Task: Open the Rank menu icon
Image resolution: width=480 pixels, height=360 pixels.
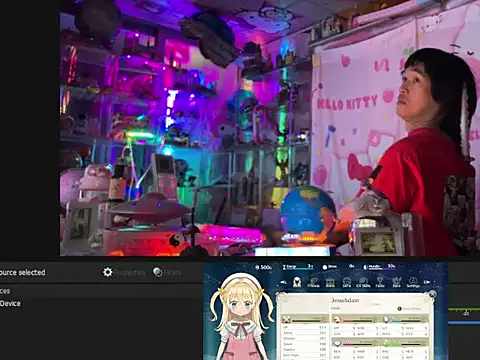Action: pyautogui.click(x=330, y=283)
